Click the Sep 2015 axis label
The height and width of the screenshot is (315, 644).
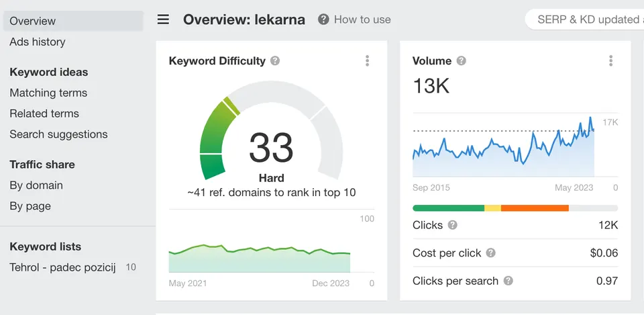(431, 187)
